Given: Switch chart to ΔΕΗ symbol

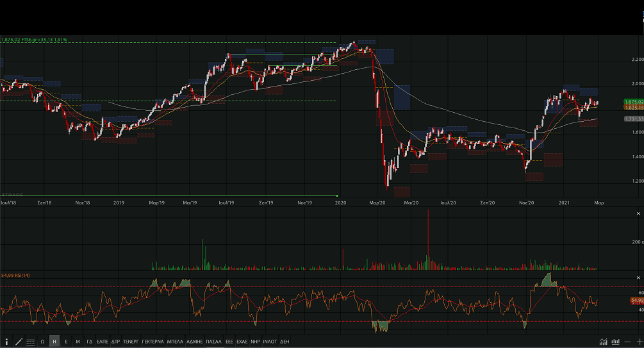Looking at the screenshot, I should [x=285, y=342].
